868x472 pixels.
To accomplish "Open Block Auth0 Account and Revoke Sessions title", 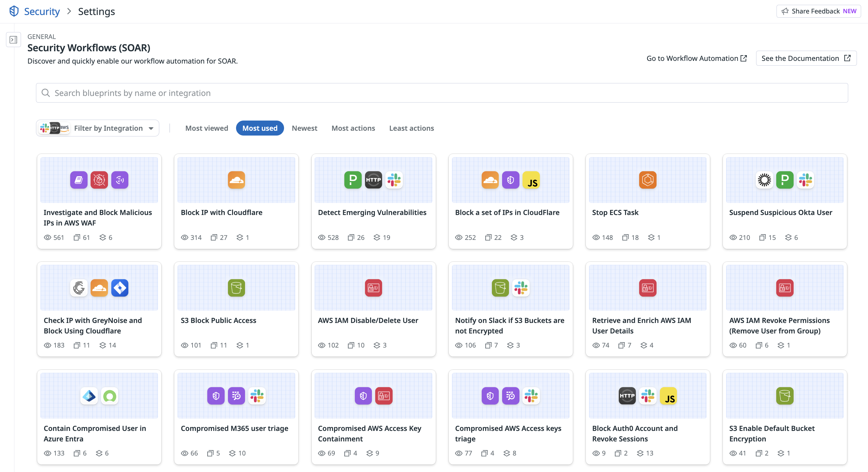I will tap(635, 433).
